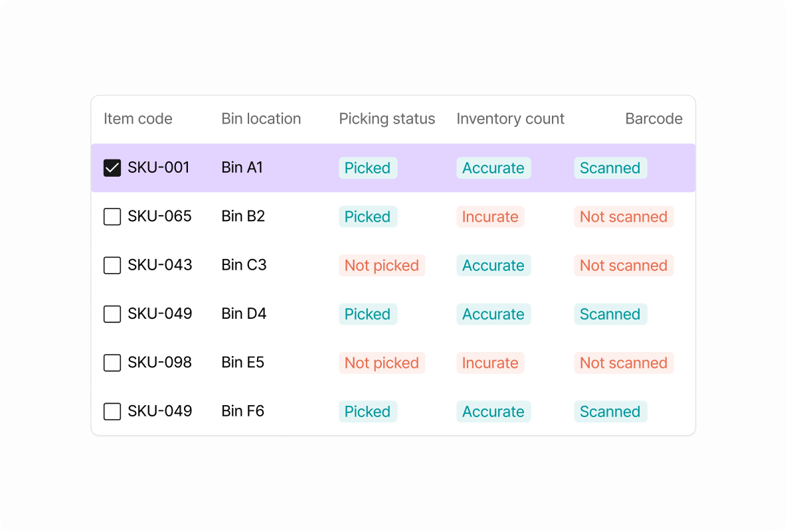The width and height of the screenshot is (787, 532).
Task: Sort by the Bin location column header
Action: [261, 118]
